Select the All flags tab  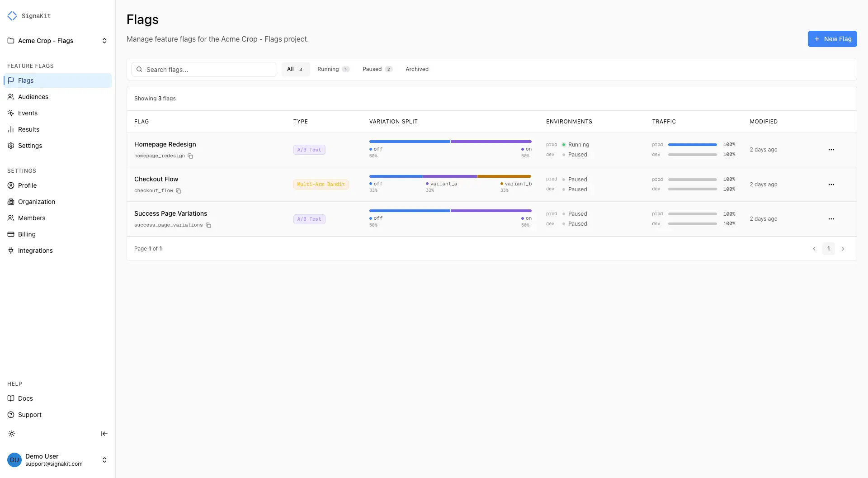point(295,69)
